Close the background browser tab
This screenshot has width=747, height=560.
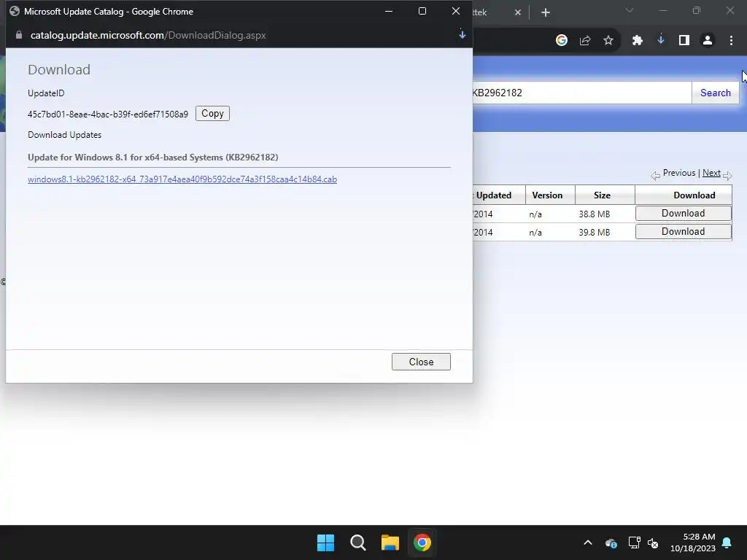[x=518, y=12]
